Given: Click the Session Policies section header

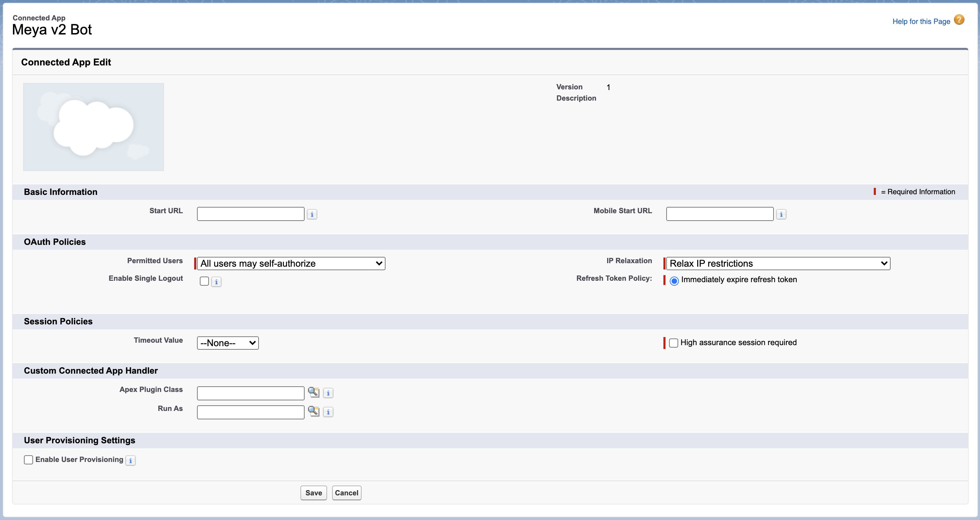Looking at the screenshot, I should (58, 322).
